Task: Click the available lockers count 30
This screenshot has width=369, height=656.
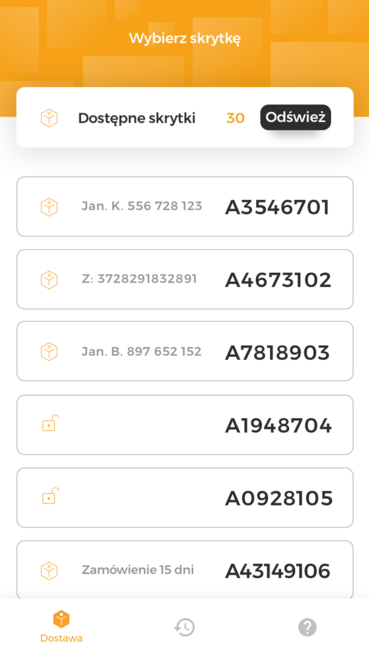Action: click(x=236, y=118)
